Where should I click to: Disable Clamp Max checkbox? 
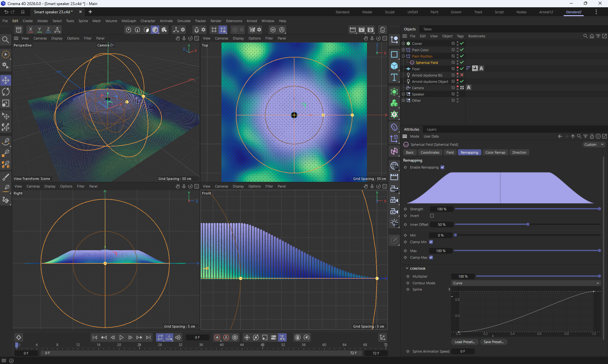(x=431, y=257)
